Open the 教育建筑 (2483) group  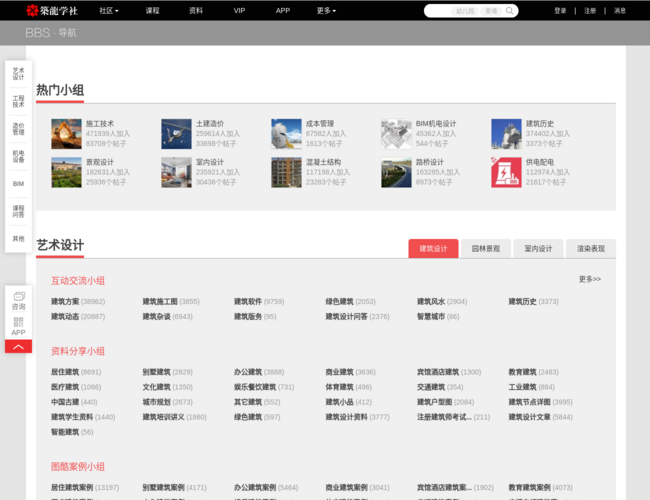pos(534,372)
